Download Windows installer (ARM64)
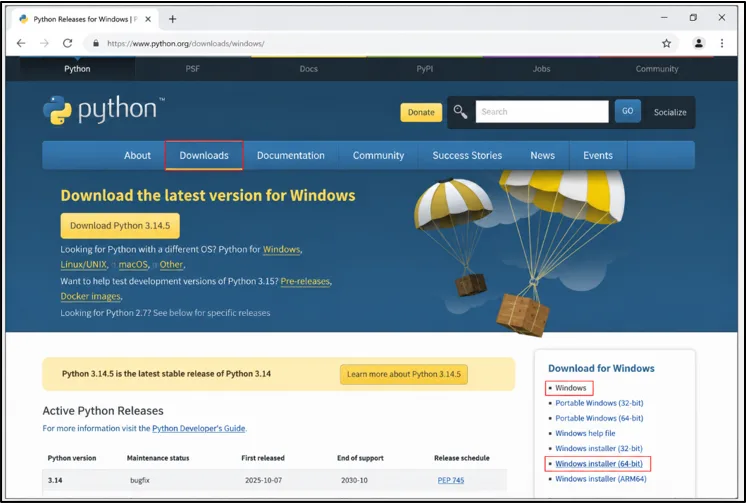The image size is (746, 503). coord(601,479)
